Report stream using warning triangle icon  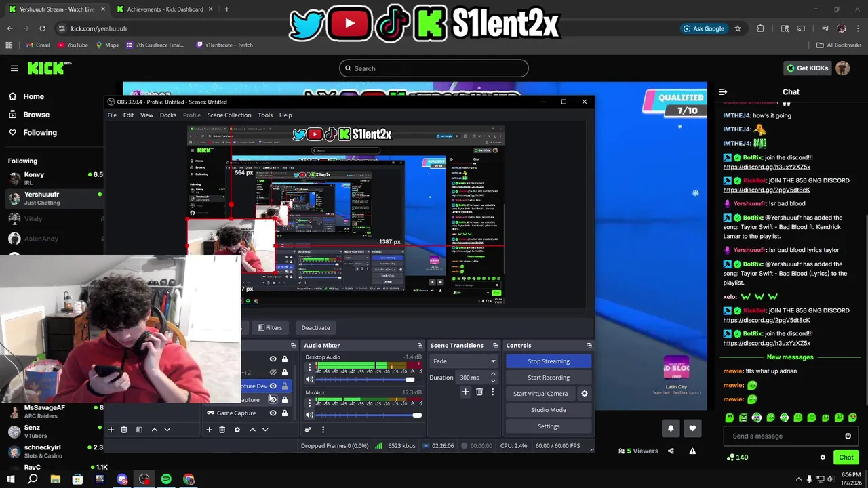692,451
